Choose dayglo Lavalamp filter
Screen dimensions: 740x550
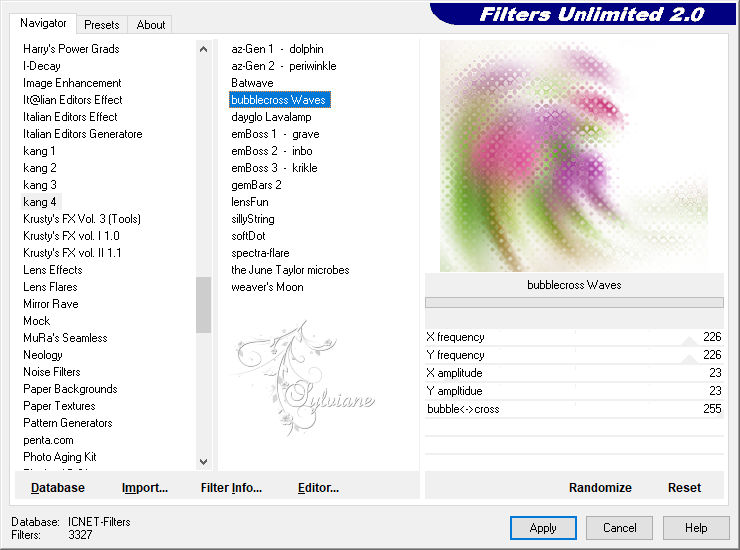(271, 117)
